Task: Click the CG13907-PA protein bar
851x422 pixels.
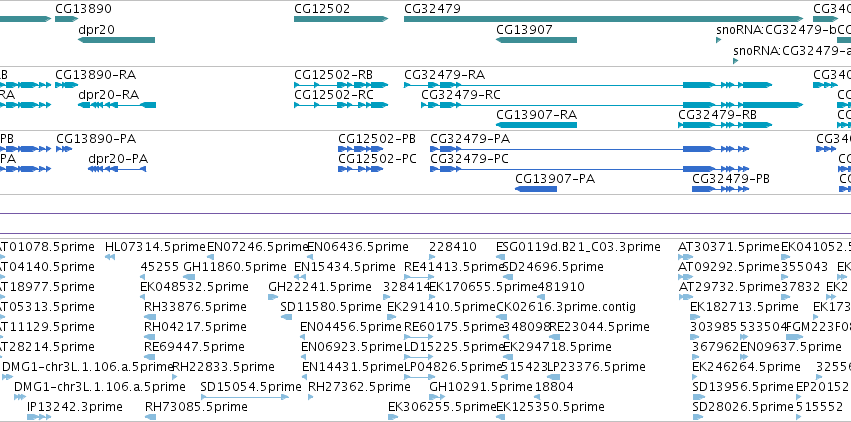Action: pos(536,189)
